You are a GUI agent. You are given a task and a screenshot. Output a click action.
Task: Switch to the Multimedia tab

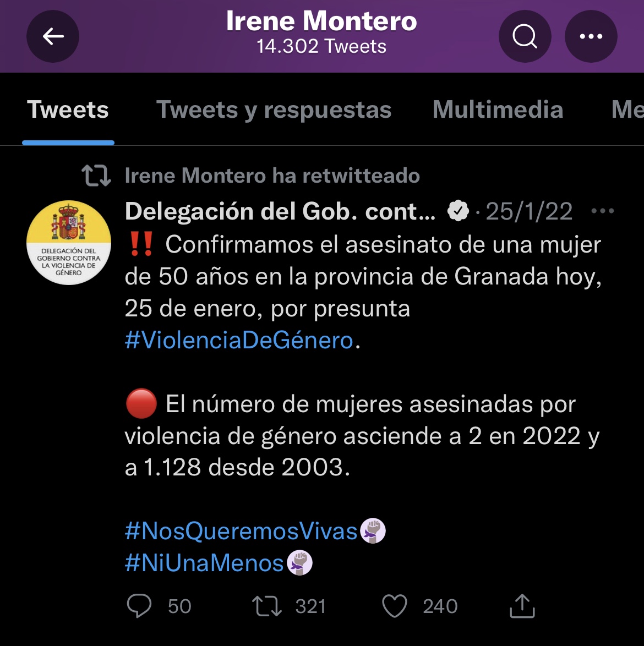pyautogui.click(x=498, y=110)
